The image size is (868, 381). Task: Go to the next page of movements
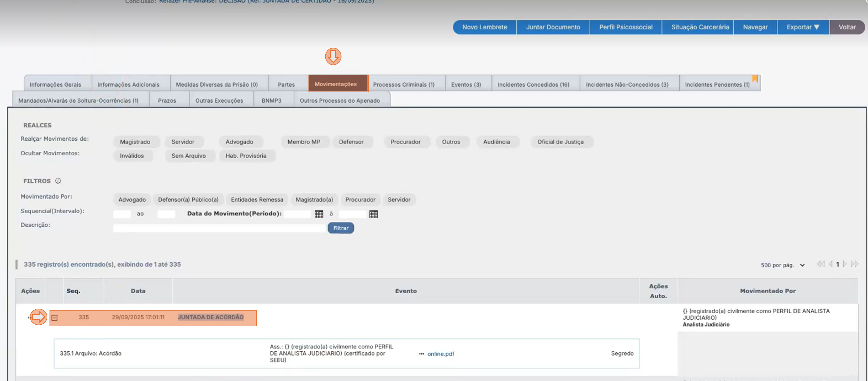tap(845, 264)
